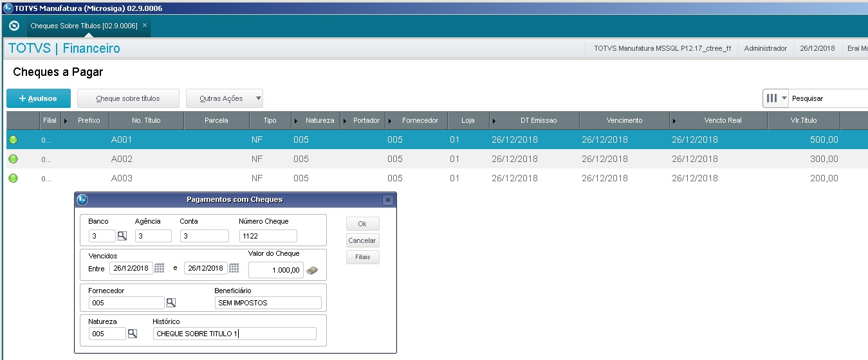Viewport: 868px width, 360px height.
Task: Click the value 300,00 in Vlr.Titulo
Action: pyautogui.click(x=824, y=159)
